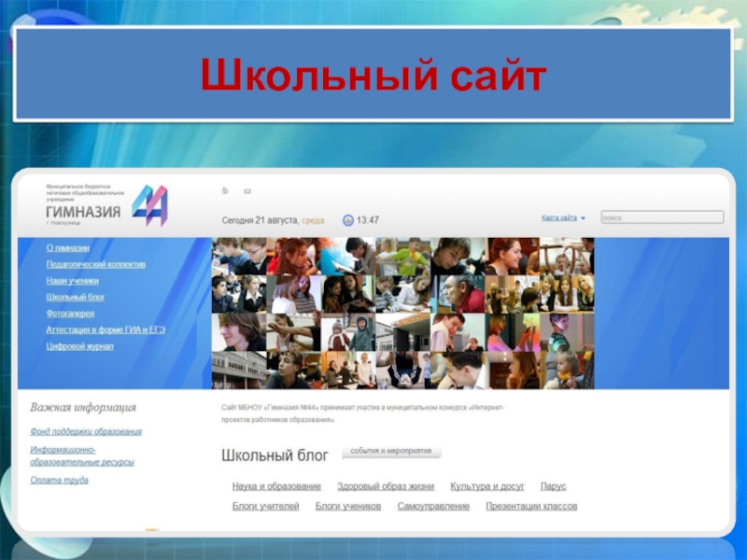Viewport: 747px width, 560px height.
Task: Open the Блоги учеников link
Action: click(348, 506)
